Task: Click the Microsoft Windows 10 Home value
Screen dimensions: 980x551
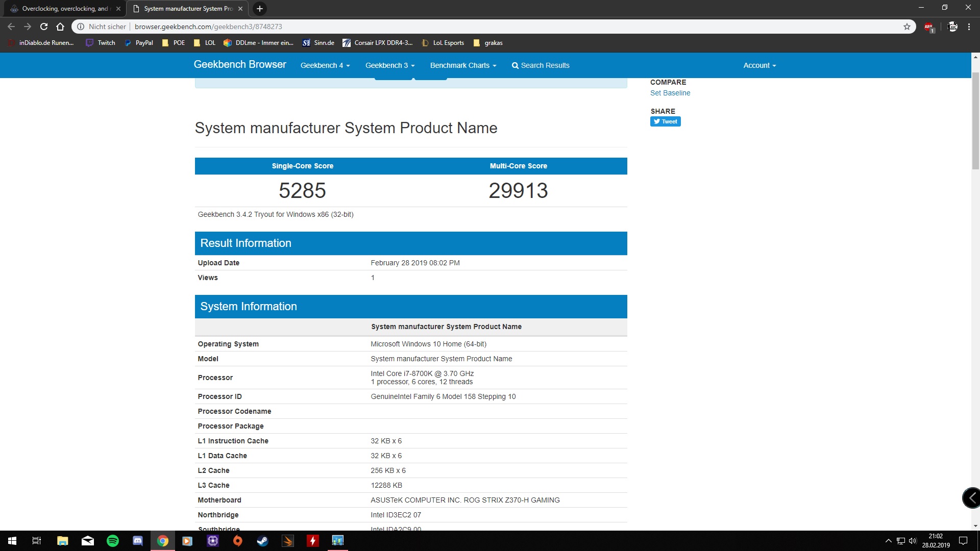Action: pyautogui.click(x=428, y=344)
